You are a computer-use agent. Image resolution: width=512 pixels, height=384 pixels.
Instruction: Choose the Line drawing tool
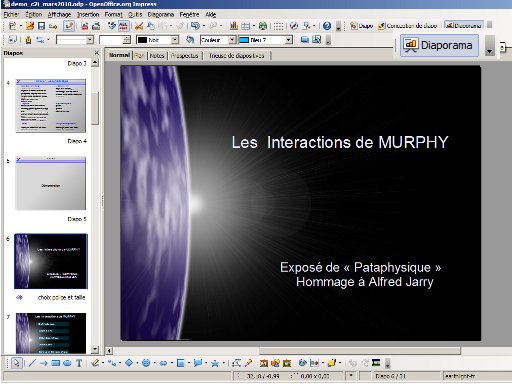click(32, 363)
